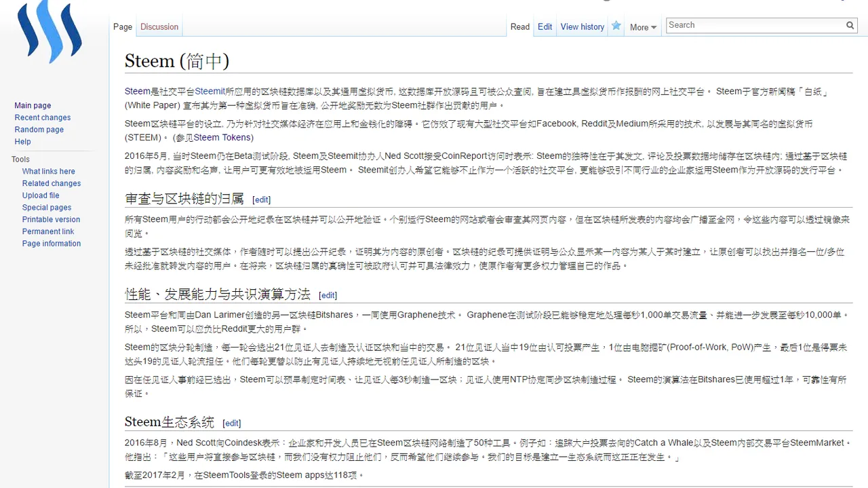This screenshot has height=488, width=868.
Task: Open the More dropdown menu
Action: (x=643, y=27)
